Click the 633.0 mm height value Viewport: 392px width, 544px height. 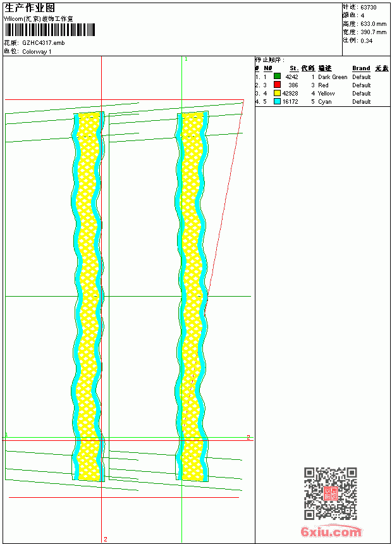(373, 24)
